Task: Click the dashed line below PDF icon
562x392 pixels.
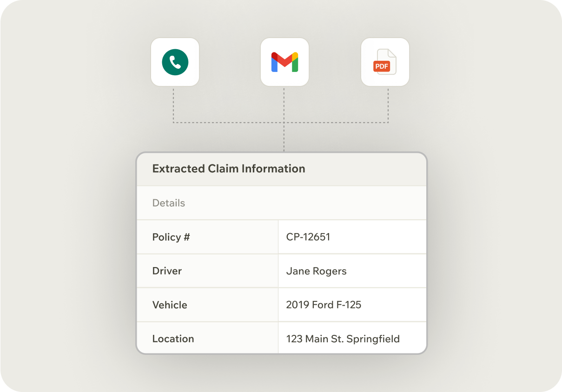Action: point(388,105)
